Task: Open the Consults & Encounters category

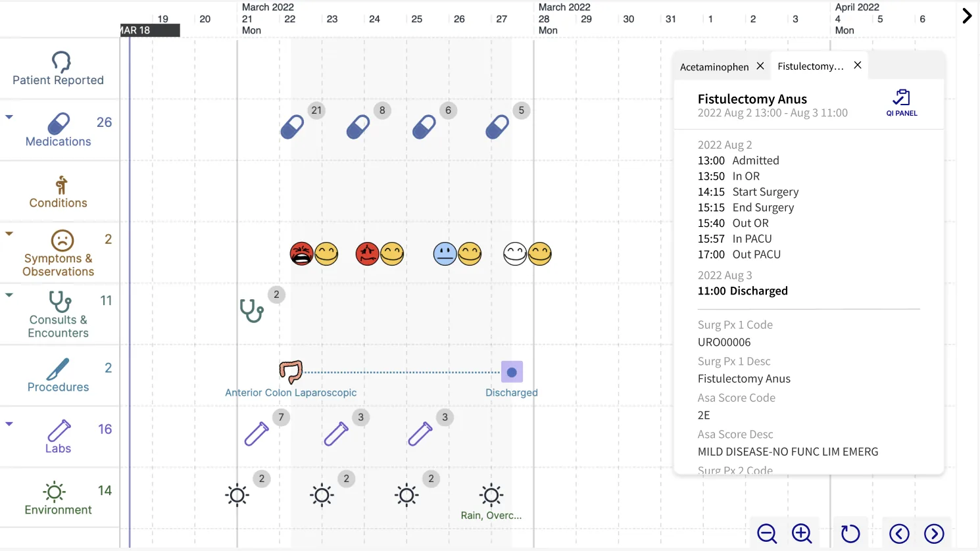Action: point(59,315)
